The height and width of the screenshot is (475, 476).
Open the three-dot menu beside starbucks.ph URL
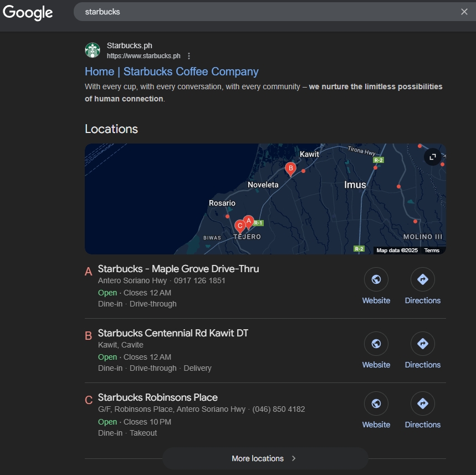(x=189, y=56)
